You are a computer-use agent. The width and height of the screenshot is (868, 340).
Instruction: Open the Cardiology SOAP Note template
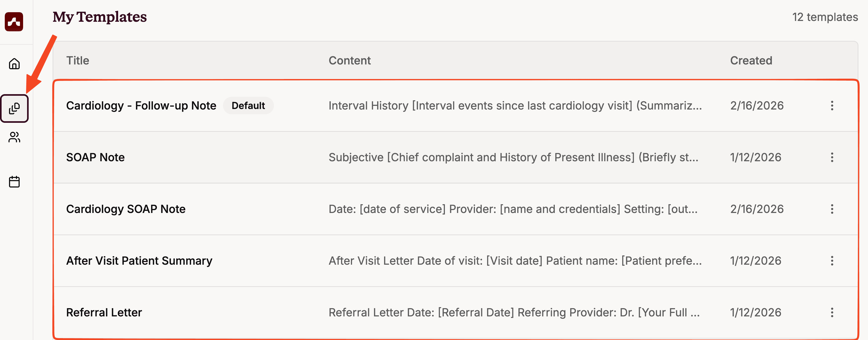126,209
